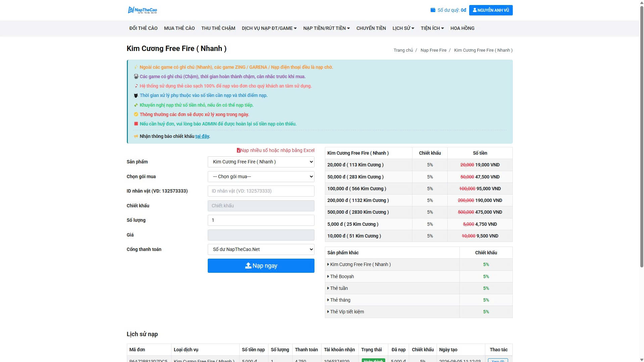The image size is (644, 362).
Task: Click the Lịch sử nạp heading
Action: 142,334
